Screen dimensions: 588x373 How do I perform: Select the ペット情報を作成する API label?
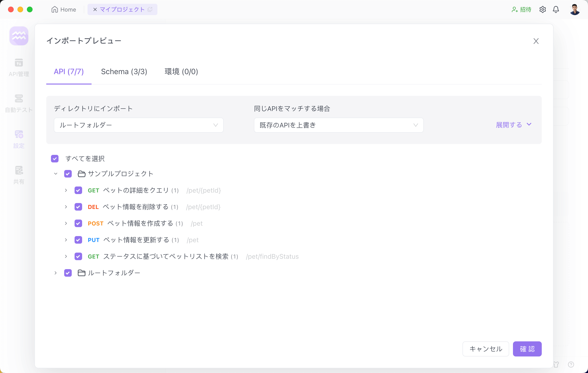click(140, 223)
